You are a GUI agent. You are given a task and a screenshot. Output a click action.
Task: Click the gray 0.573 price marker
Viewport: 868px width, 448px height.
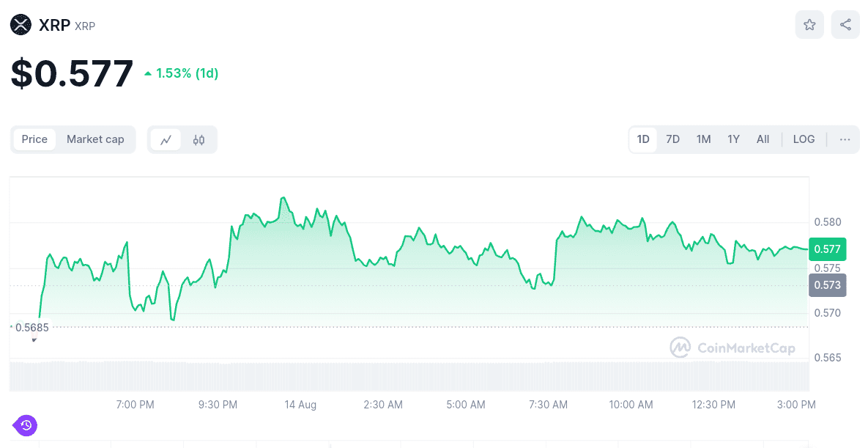tap(827, 285)
